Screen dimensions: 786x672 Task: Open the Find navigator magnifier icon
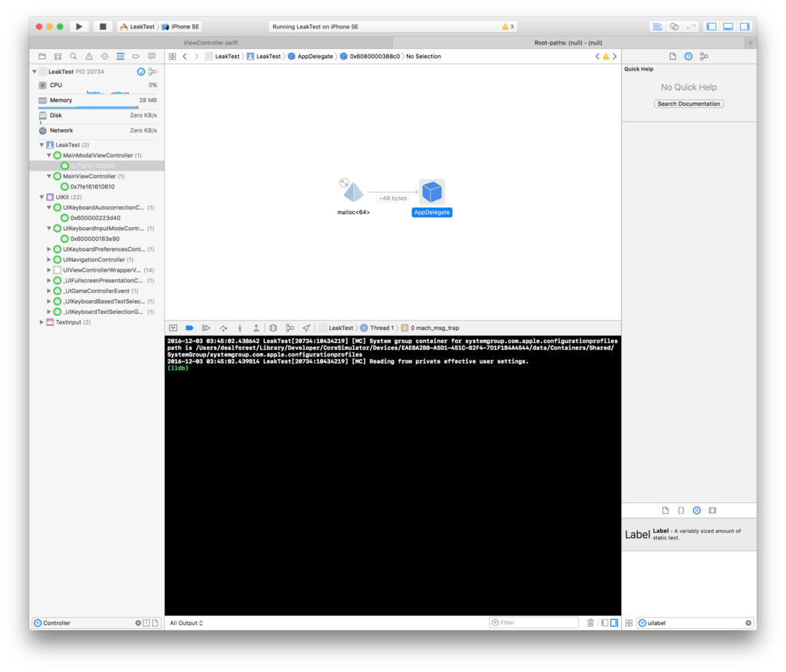pos(73,57)
